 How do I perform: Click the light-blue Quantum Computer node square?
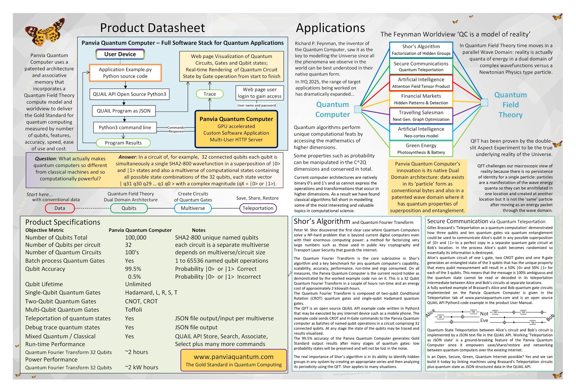[x=358, y=109]
